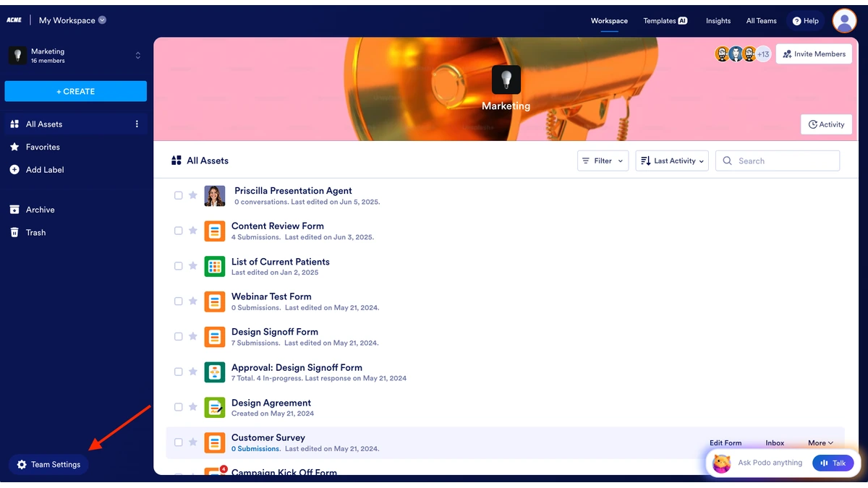Click the Customer Survey form icon
Viewport: 868px width, 488px height.
tap(215, 442)
